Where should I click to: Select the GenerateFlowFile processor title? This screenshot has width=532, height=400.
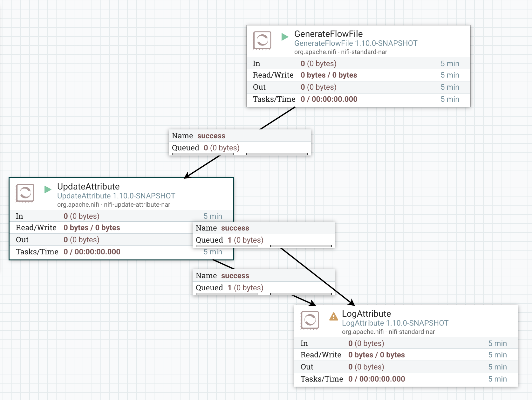pyautogui.click(x=328, y=34)
